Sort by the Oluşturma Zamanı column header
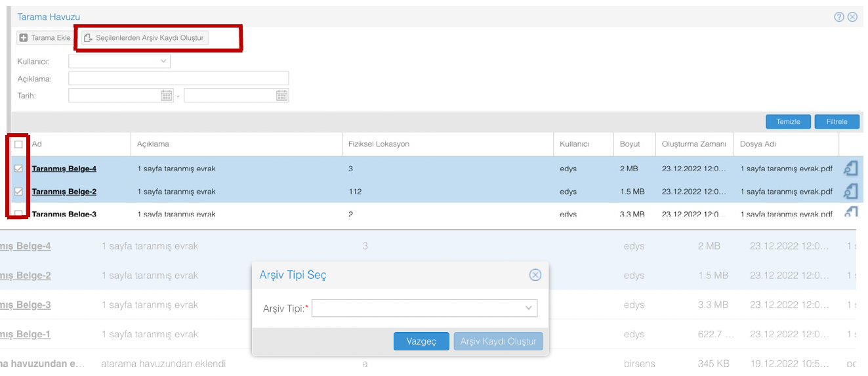The width and height of the screenshot is (868, 376). tap(693, 144)
